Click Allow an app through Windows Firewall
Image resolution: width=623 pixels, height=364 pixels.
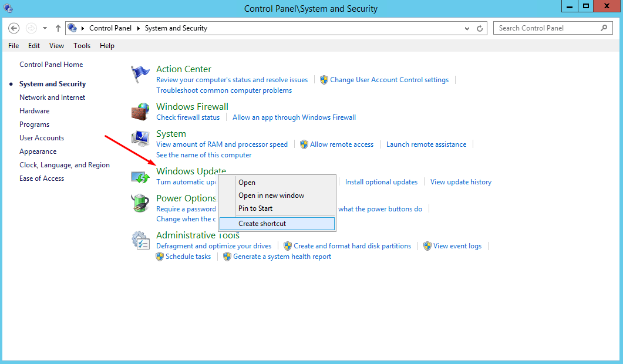pyautogui.click(x=294, y=117)
